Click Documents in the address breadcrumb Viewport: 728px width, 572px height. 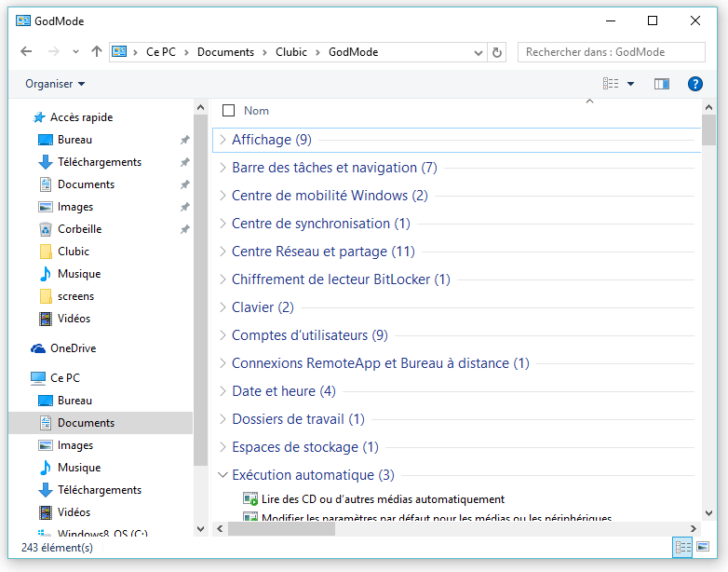click(225, 52)
